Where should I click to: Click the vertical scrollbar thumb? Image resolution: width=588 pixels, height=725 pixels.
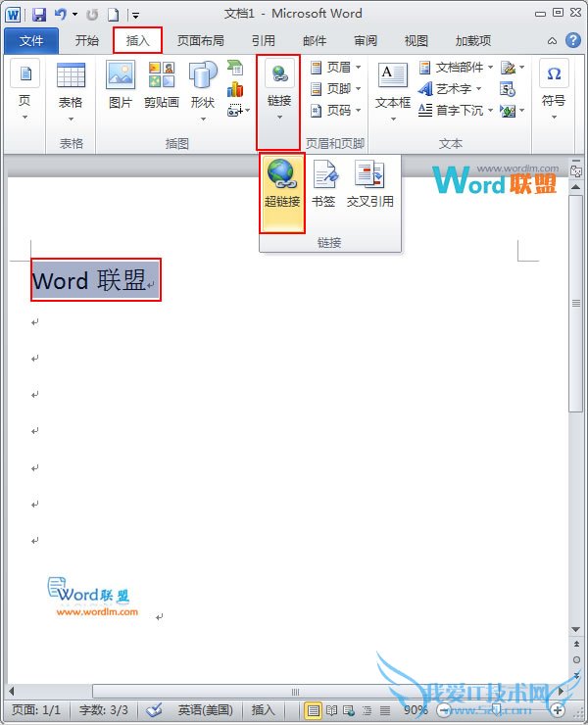576,303
